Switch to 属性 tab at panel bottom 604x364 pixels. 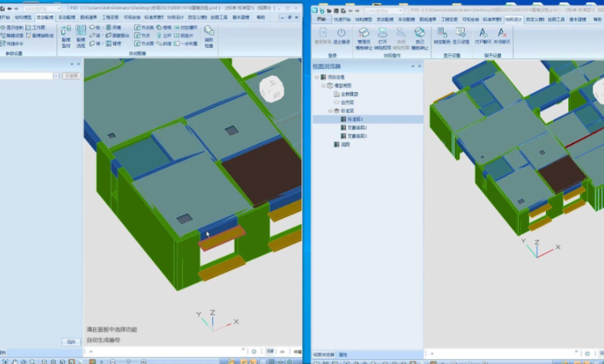pyautogui.click(x=343, y=355)
